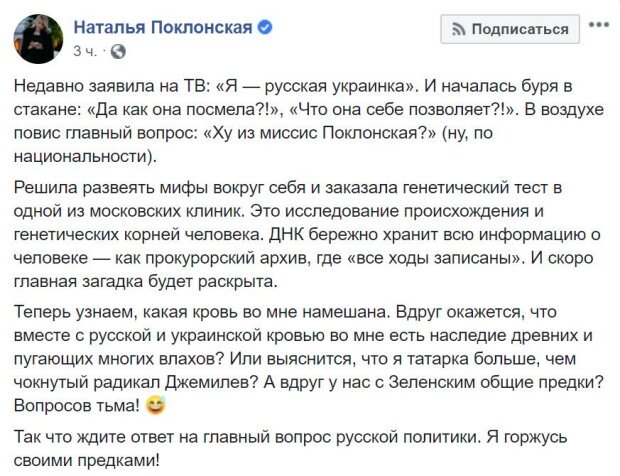
Task: Click the RSS feed icon inside Подписаться
Action: pyautogui.click(x=459, y=29)
